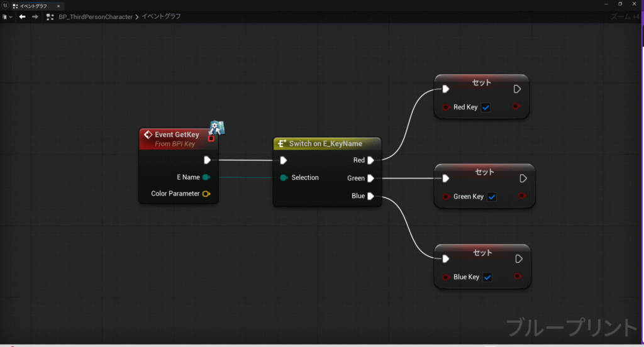Click the Color Parameter output pin

click(x=206, y=194)
